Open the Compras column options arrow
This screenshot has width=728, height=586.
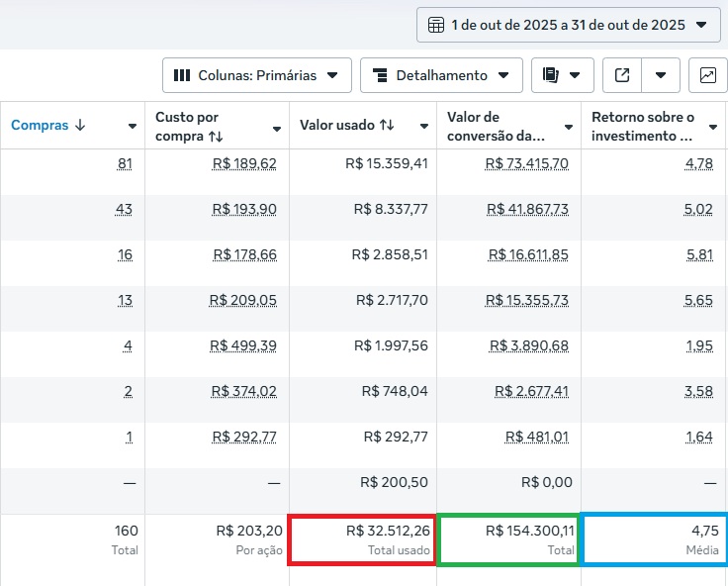click(x=133, y=127)
